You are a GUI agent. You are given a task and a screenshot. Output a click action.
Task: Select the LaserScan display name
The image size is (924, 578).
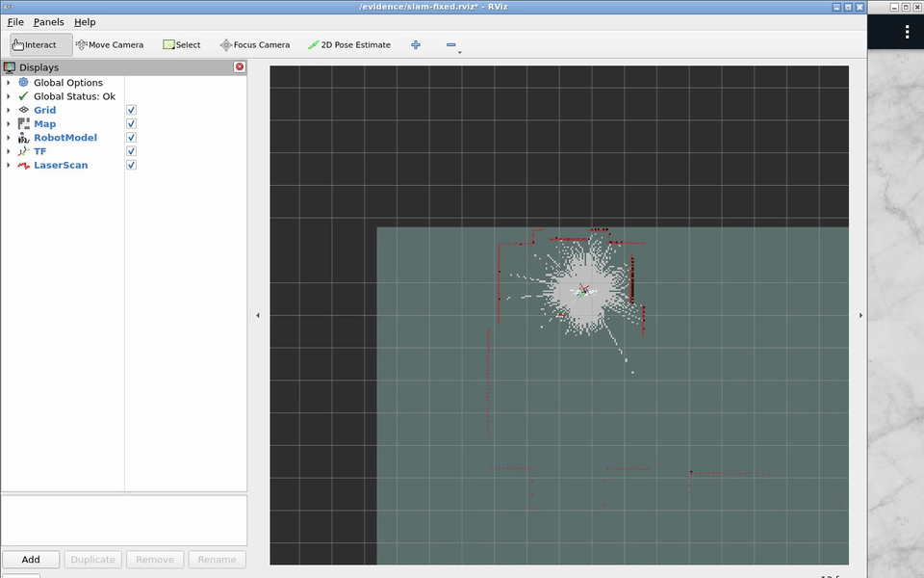(61, 165)
